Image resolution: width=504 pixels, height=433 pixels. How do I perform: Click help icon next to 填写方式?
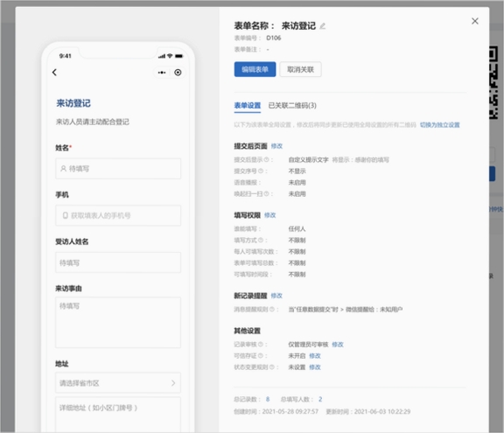[261, 241]
